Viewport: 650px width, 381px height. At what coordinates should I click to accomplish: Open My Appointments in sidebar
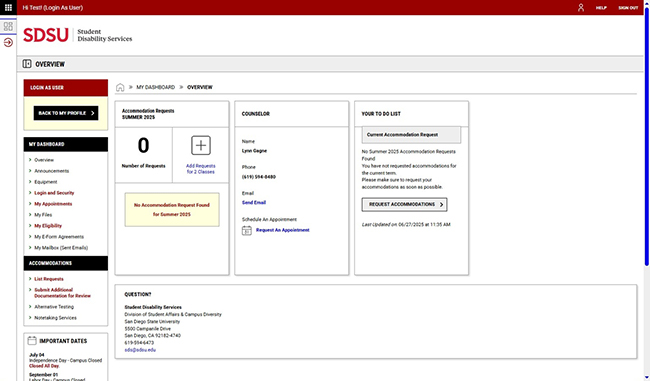click(53, 204)
